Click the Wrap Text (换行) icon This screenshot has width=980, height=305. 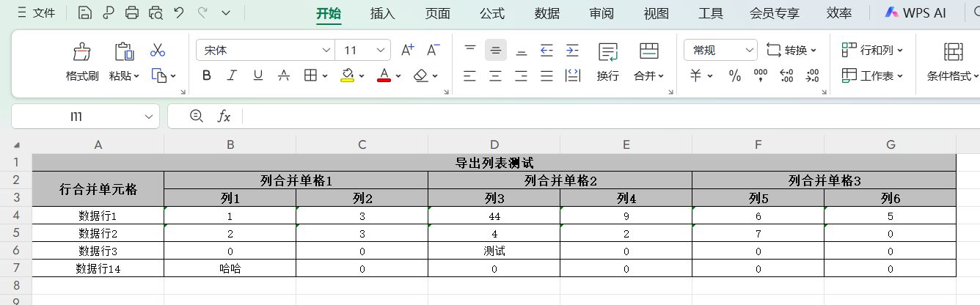pos(607,51)
